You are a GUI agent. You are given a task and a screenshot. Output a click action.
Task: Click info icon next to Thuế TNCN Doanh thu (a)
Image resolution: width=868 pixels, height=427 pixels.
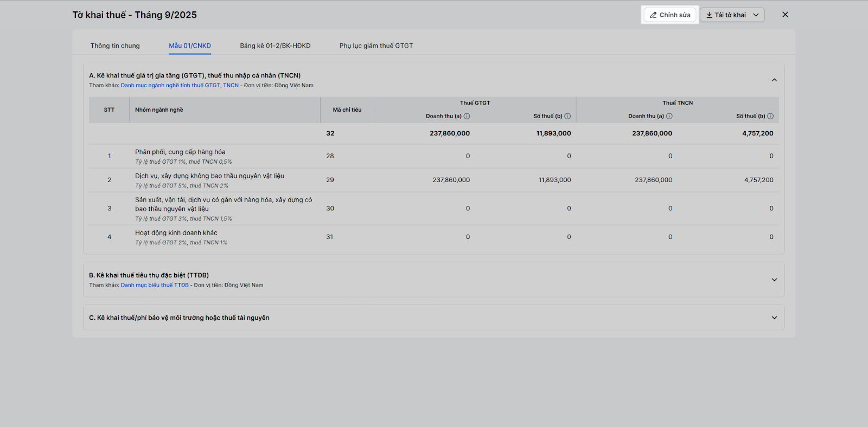pyautogui.click(x=669, y=116)
